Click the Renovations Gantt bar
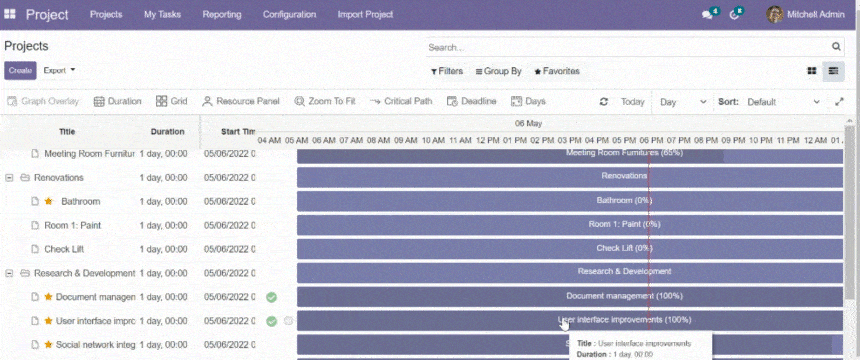860x360 pixels. coord(569,177)
